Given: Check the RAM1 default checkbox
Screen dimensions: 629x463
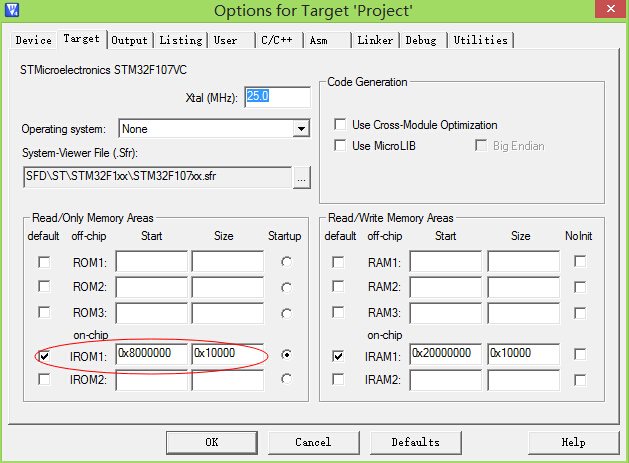Looking at the screenshot, I should (x=338, y=262).
